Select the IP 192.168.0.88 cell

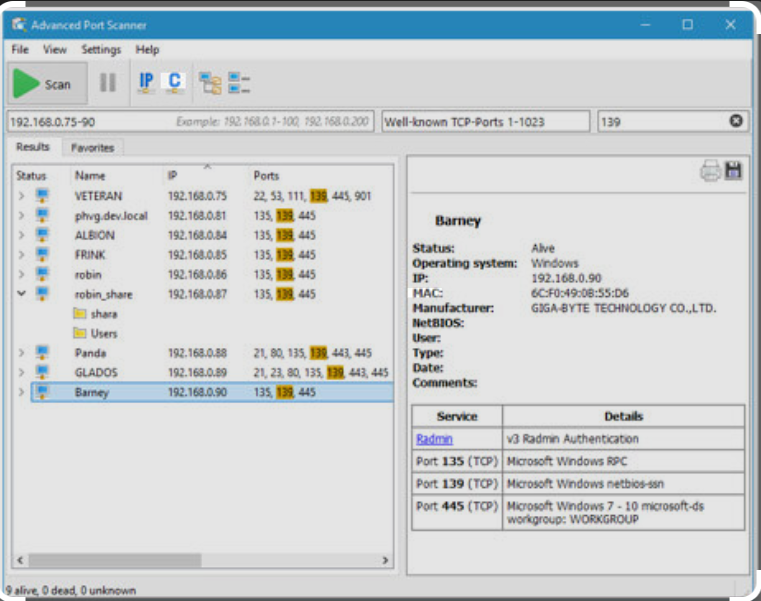coord(197,353)
